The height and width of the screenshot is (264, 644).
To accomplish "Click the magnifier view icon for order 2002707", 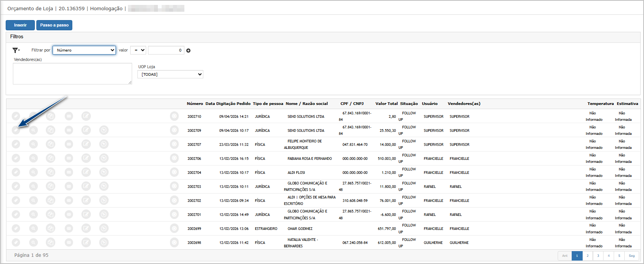I will tap(34, 144).
